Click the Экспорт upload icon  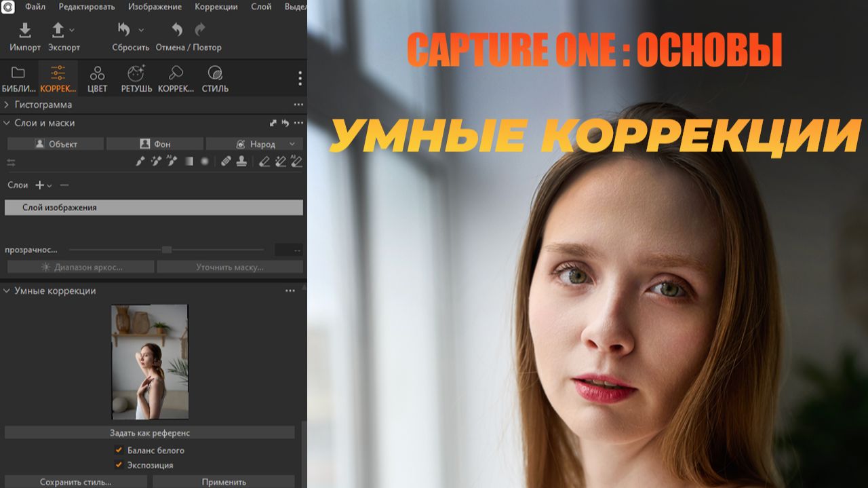pos(58,30)
